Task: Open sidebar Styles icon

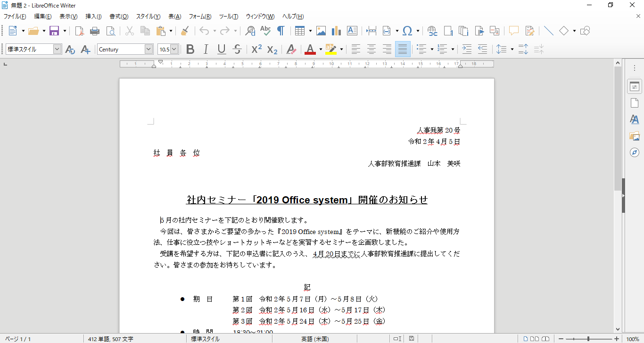Action: [635, 119]
